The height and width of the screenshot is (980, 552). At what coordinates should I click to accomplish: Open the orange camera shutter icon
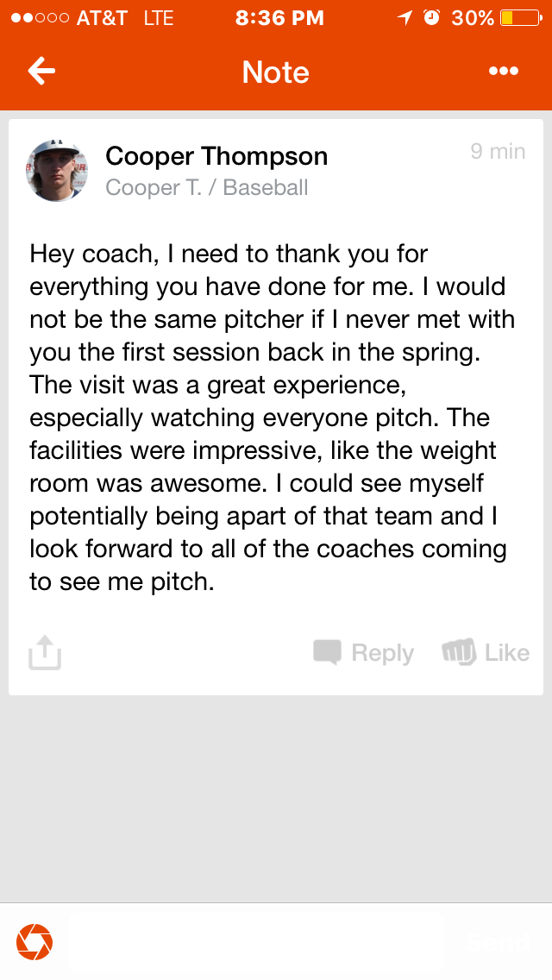pos(34,942)
